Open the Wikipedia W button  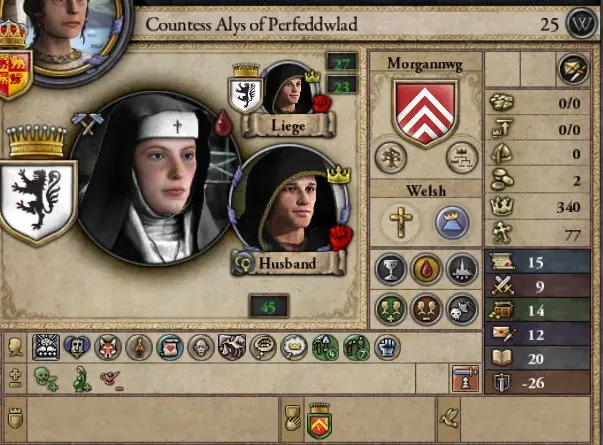click(x=581, y=24)
